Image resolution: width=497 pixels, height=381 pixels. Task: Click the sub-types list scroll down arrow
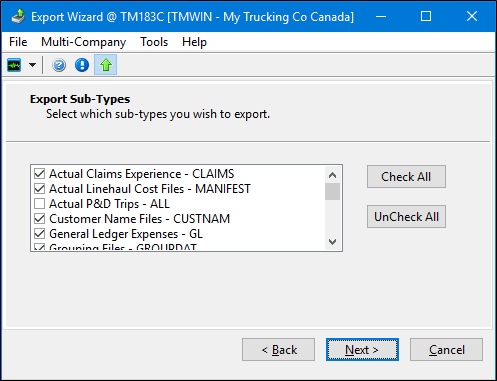332,242
